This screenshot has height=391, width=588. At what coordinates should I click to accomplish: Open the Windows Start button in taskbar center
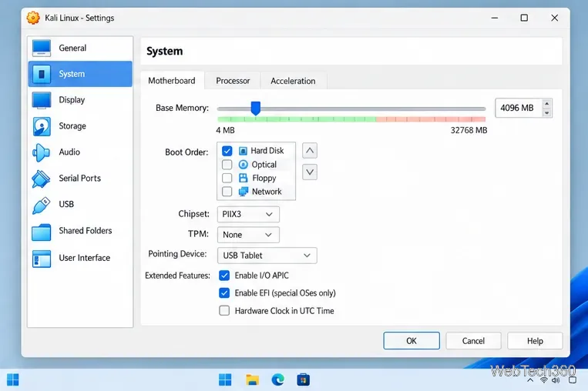coord(225,379)
